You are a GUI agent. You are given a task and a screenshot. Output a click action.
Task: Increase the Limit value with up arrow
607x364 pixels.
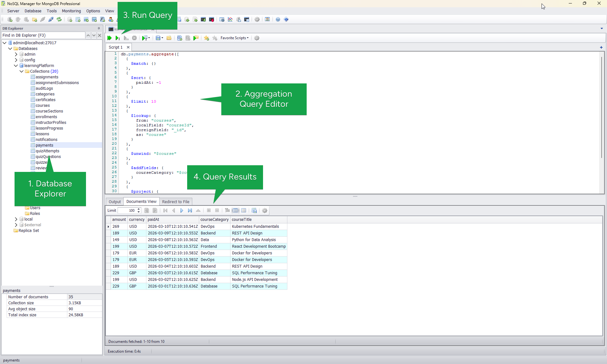point(138,209)
